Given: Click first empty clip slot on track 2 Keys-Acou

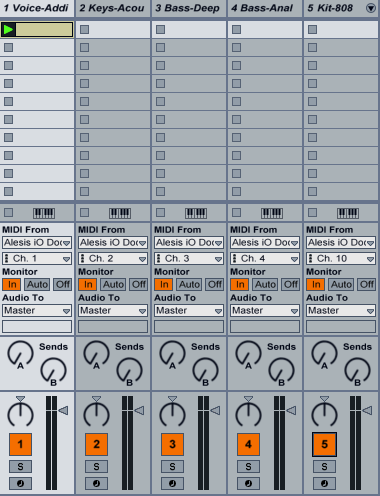Looking at the screenshot, I should (113, 30).
